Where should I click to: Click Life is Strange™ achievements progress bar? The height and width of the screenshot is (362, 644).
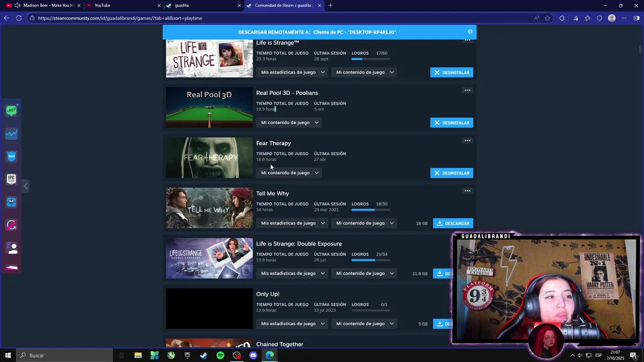coord(371,59)
